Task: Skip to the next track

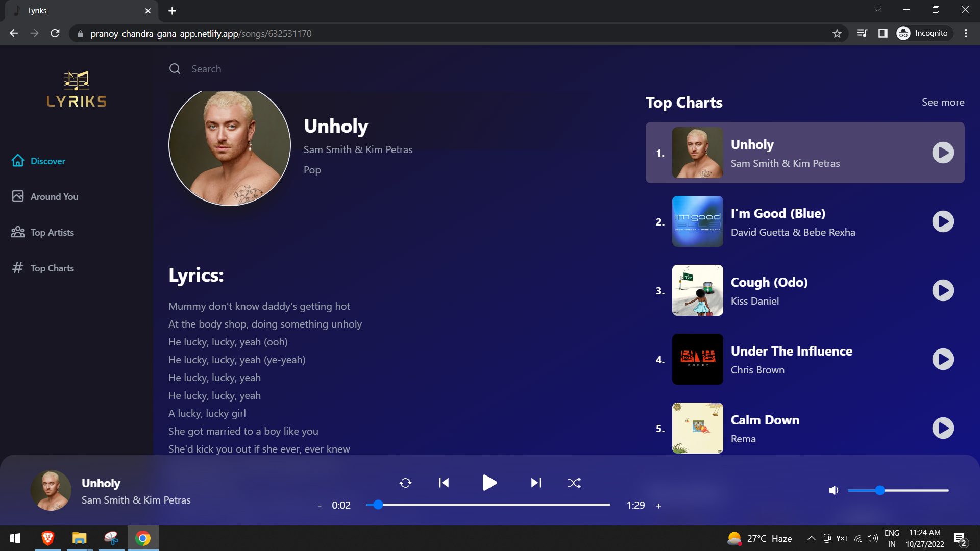Action: (x=535, y=483)
